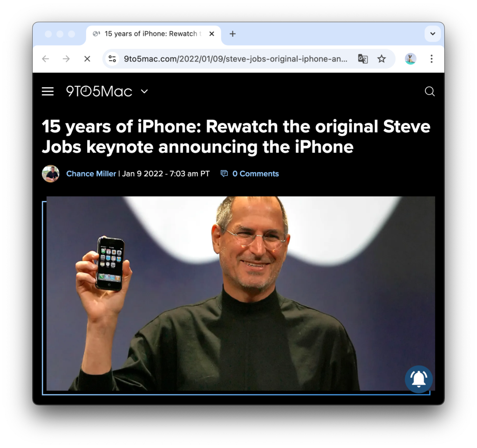Stop loading the page
Image resolution: width=477 pixels, height=448 pixels.
(87, 59)
